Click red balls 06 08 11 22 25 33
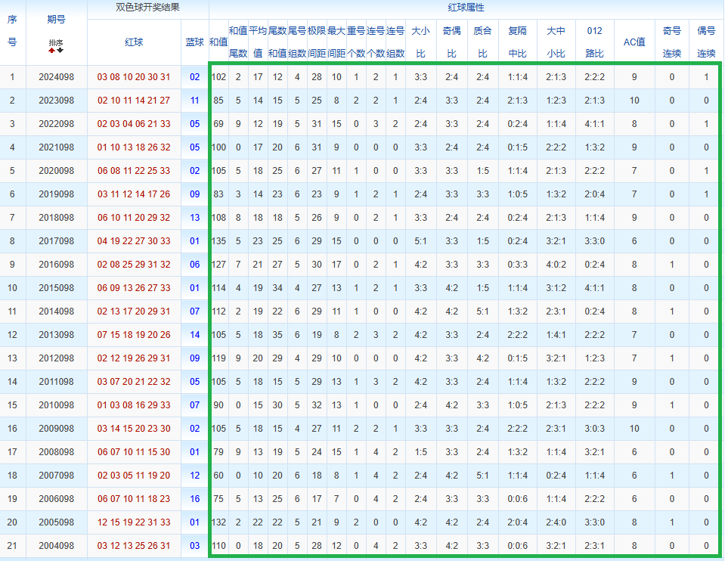Viewport: 728px width, 561px height. (x=134, y=171)
